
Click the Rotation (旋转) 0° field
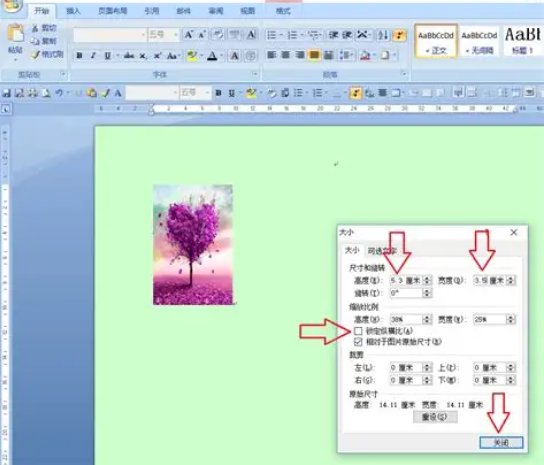pyautogui.click(x=407, y=293)
